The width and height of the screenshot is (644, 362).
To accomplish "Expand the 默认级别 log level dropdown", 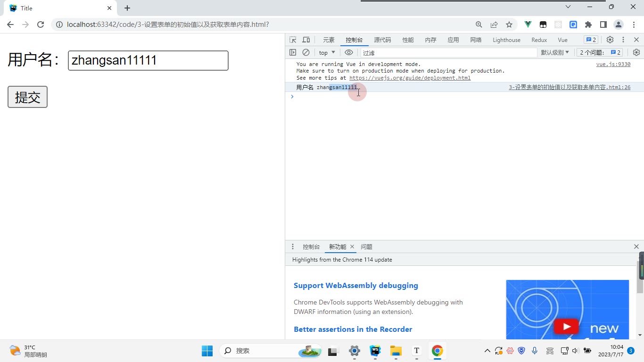I will [555, 52].
